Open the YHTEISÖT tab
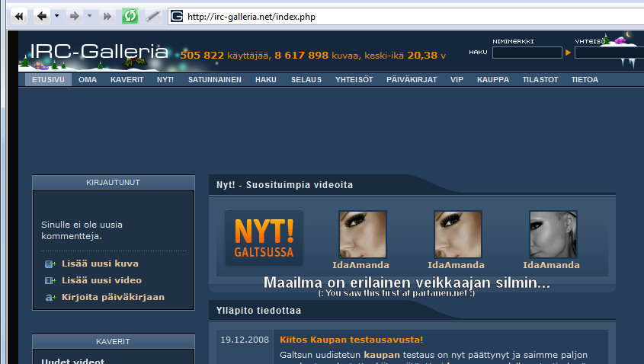The height and width of the screenshot is (364, 644). tap(354, 80)
